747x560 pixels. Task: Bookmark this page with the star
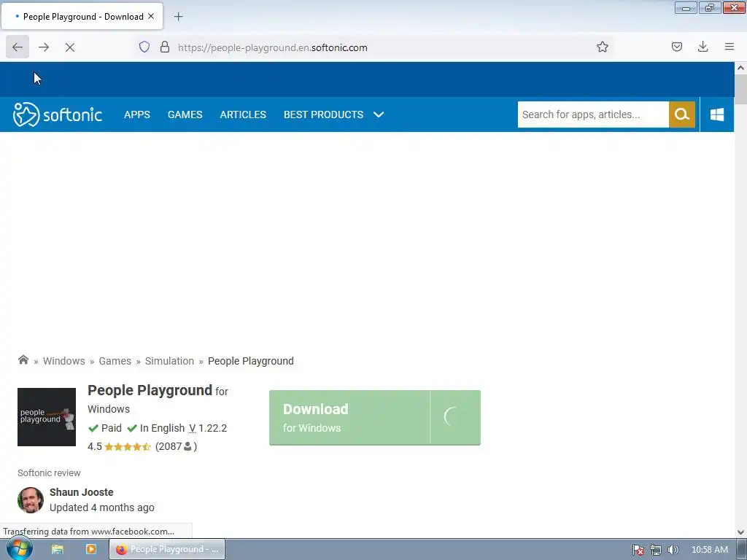[x=602, y=47]
